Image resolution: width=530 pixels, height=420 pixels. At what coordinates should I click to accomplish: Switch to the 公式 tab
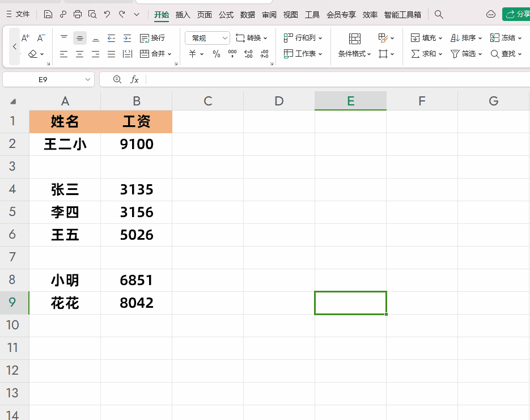[x=226, y=15]
